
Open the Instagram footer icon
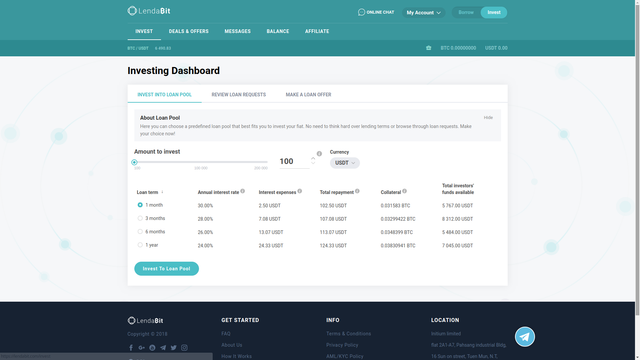pos(184,348)
